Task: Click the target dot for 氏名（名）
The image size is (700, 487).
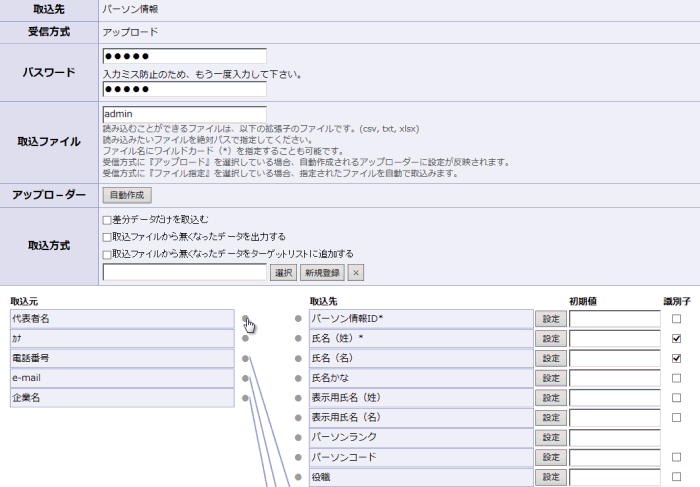Action: coord(298,358)
